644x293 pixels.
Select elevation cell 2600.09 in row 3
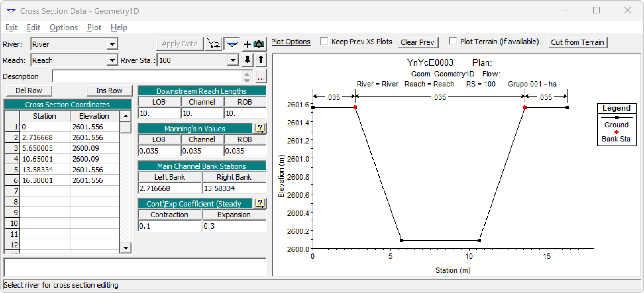tap(95, 148)
